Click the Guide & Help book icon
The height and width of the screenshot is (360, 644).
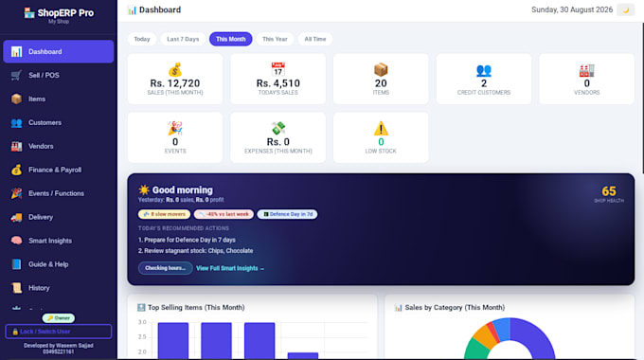(16, 264)
